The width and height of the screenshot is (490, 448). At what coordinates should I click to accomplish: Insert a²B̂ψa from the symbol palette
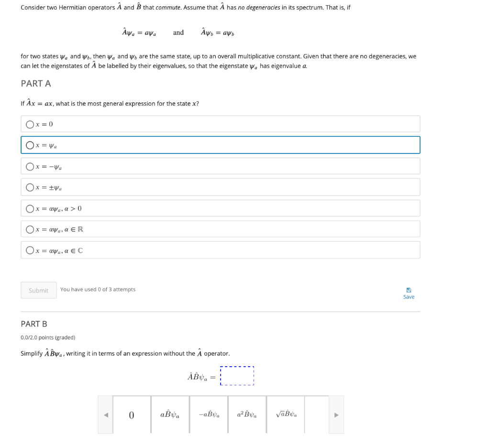[x=247, y=415]
